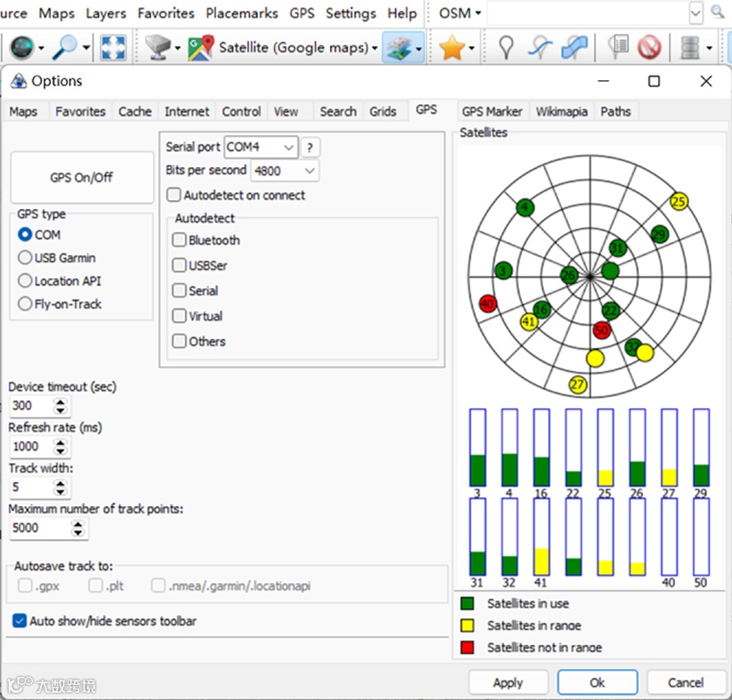
Task: Click the gold star favorites icon
Action: pos(452,47)
